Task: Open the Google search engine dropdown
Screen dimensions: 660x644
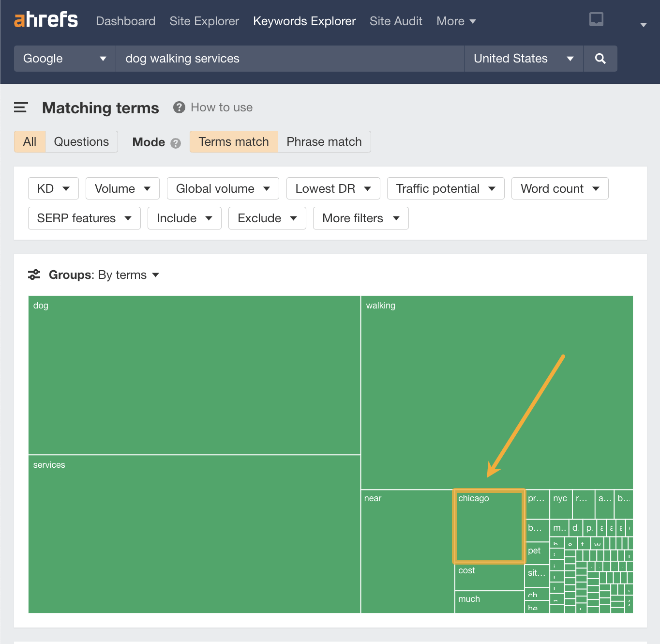Action: click(64, 58)
